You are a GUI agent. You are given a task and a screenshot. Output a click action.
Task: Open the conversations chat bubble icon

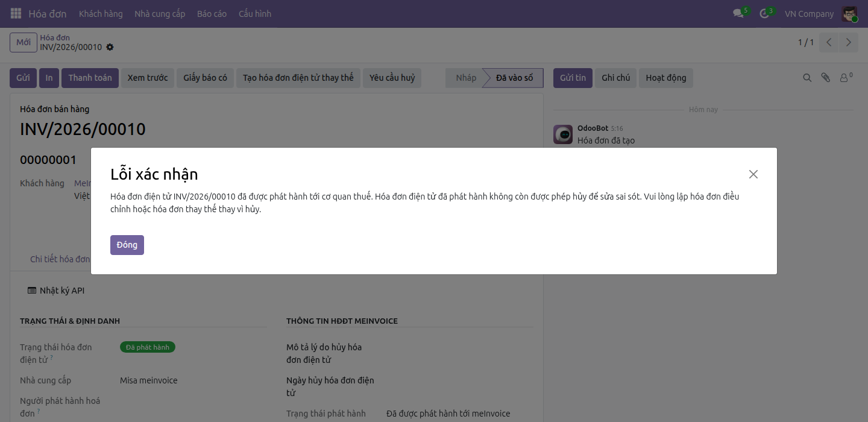pyautogui.click(x=738, y=13)
